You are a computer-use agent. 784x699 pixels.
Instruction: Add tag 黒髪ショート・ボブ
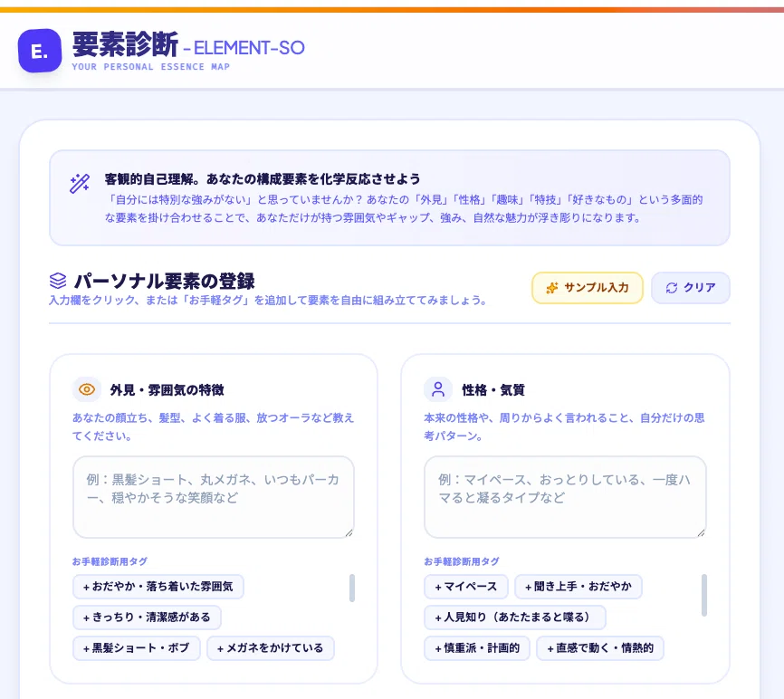[x=137, y=648]
